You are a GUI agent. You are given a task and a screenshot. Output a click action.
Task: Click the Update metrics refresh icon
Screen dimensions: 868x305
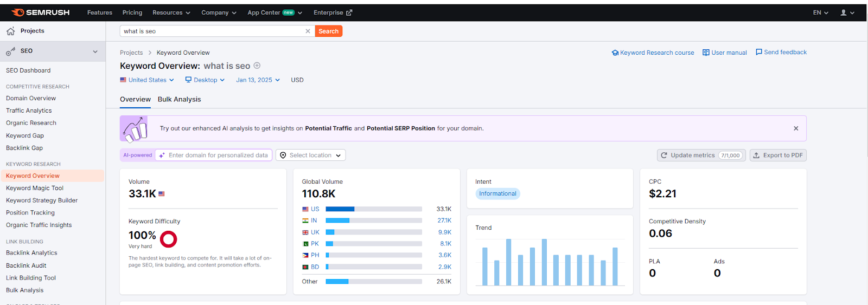point(663,155)
